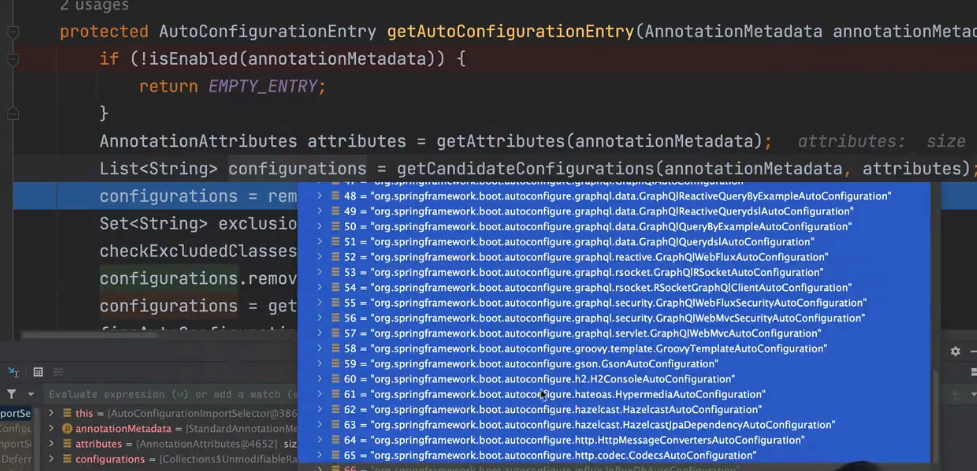
Task: Click the element icon of entry 48
Action: (x=335, y=196)
